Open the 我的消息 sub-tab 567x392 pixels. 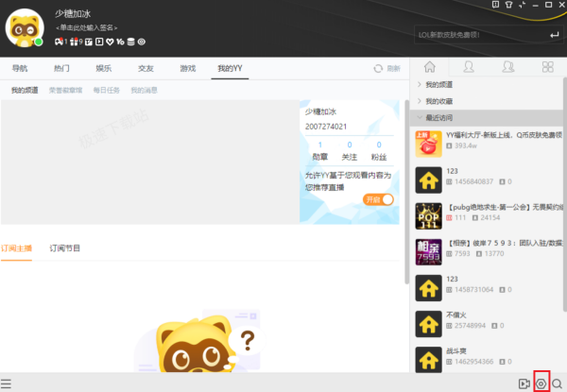tap(145, 91)
